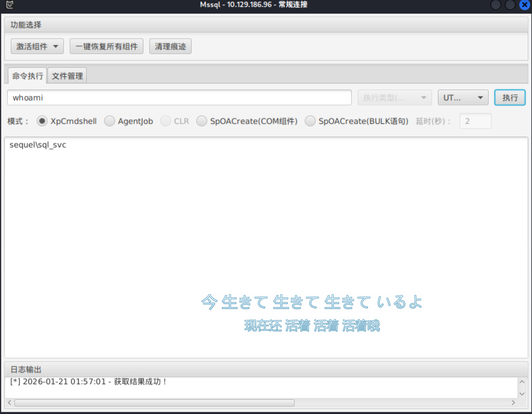Click right arrow of horizontal scrollbar

[513, 403]
